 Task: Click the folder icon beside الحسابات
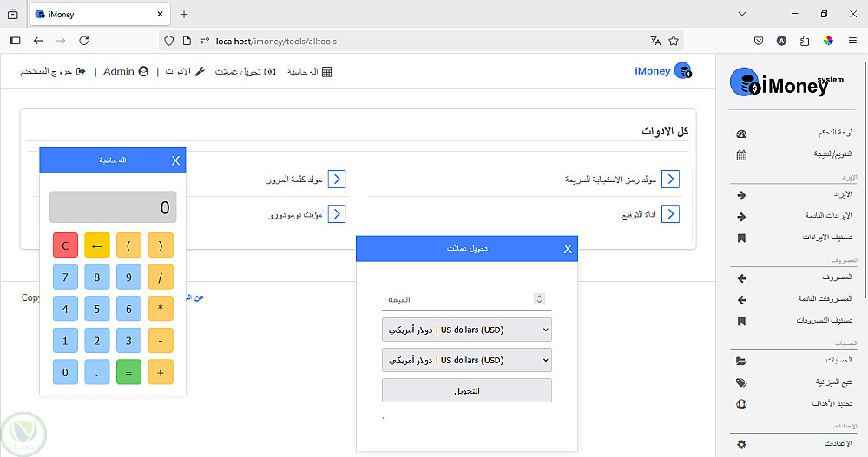741,361
